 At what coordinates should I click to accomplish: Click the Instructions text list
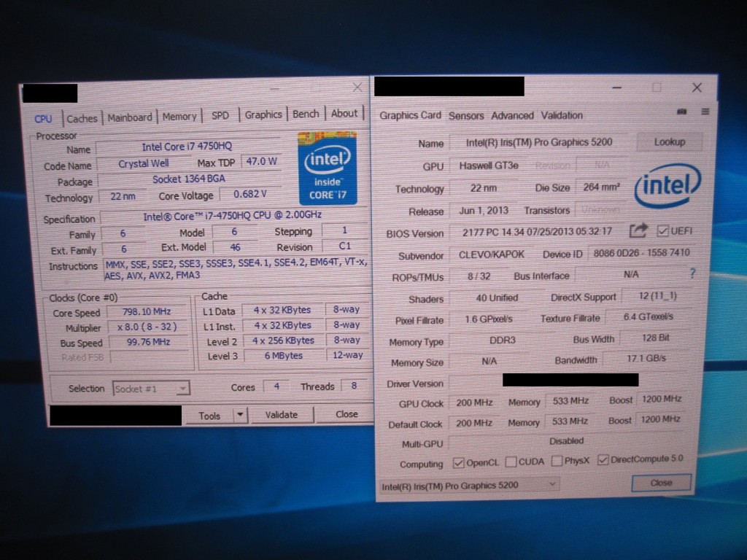[236, 269]
